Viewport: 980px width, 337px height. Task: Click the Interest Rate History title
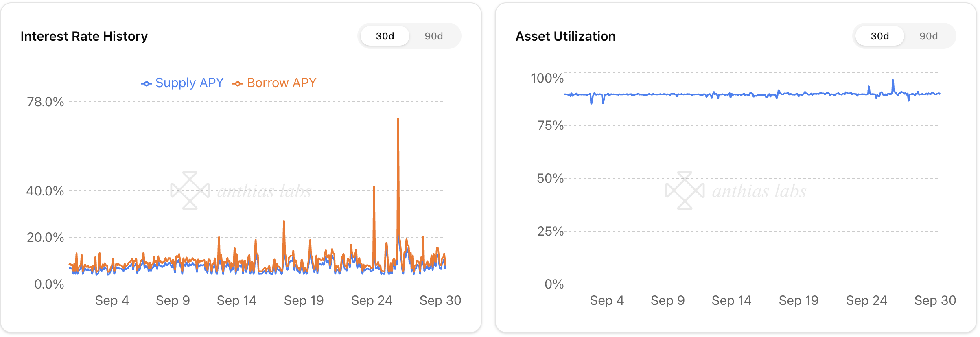84,36
